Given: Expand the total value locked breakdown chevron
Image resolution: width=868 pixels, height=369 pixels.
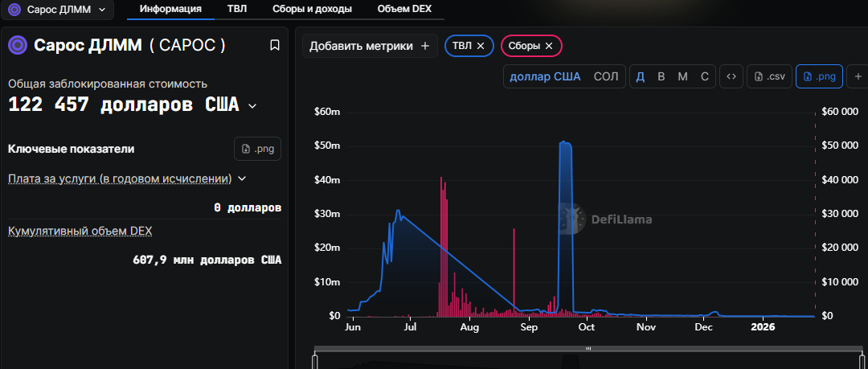Looking at the screenshot, I should tap(252, 106).
